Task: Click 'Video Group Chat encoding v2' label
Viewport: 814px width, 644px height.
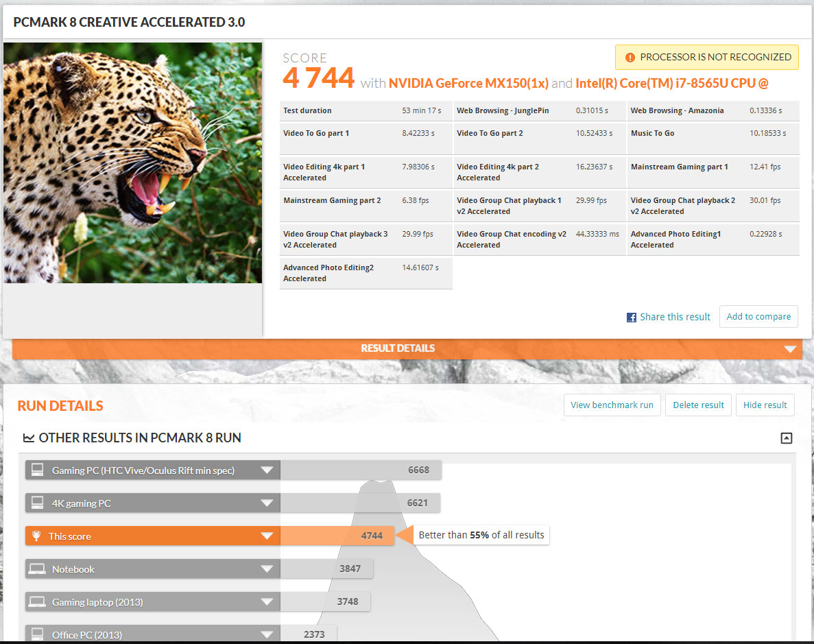Action: [x=512, y=239]
